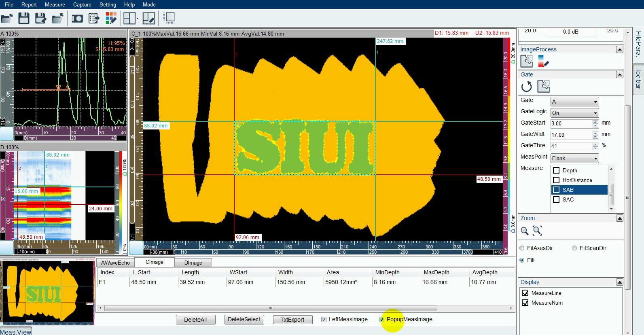
Task: Uncheck the MeasureNum display checkbox
Action: tap(525, 303)
